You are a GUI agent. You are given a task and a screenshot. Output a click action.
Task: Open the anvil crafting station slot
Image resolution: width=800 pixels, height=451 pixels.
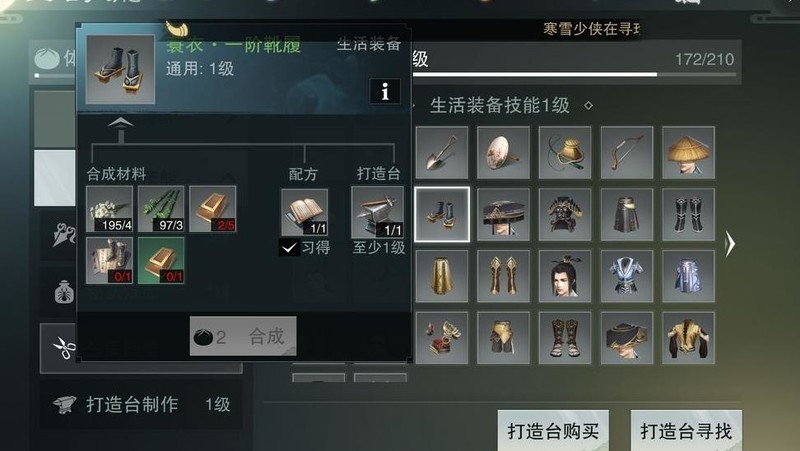(378, 212)
